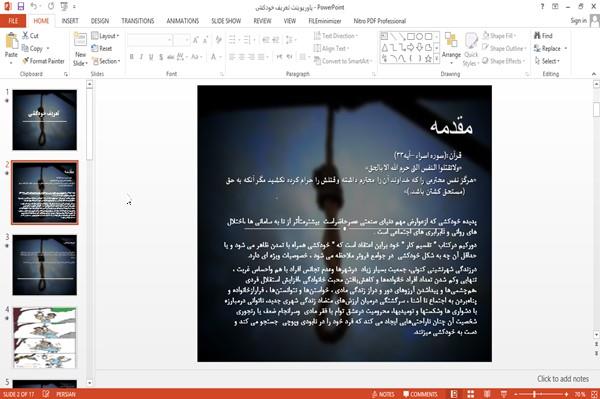600x399 pixels.
Task: Click the notes pane 'Click to add notes'
Action: tap(562, 379)
